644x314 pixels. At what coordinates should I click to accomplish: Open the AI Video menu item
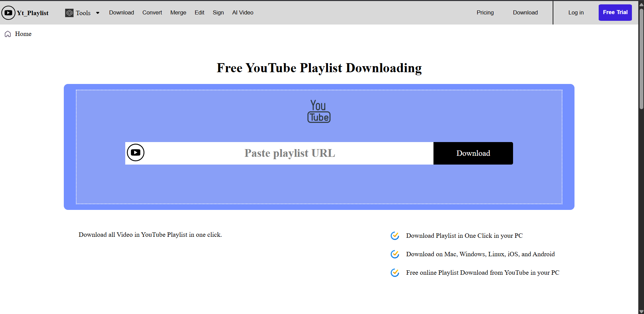coord(243,12)
